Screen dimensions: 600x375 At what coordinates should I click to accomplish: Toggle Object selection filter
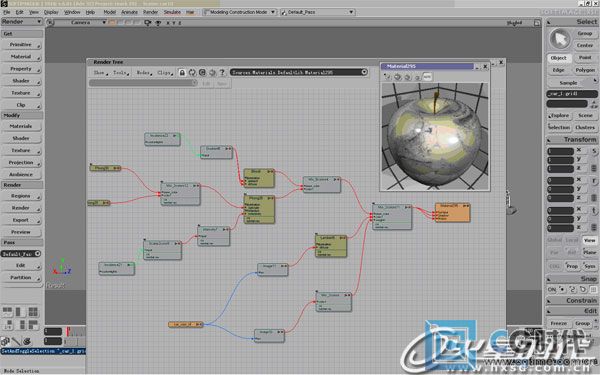tap(558, 58)
